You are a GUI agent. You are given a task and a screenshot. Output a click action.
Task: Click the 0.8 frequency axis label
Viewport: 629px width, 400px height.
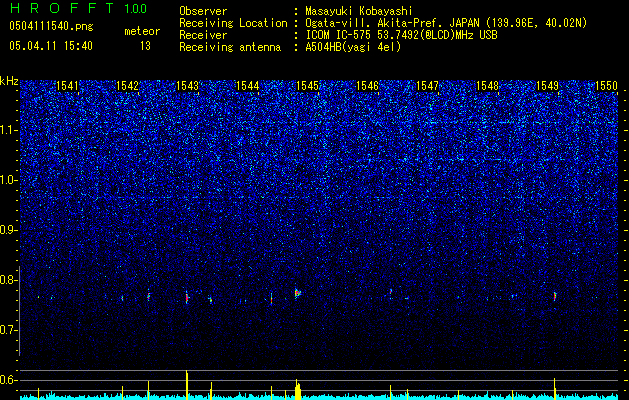pyautogui.click(x=9, y=280)
